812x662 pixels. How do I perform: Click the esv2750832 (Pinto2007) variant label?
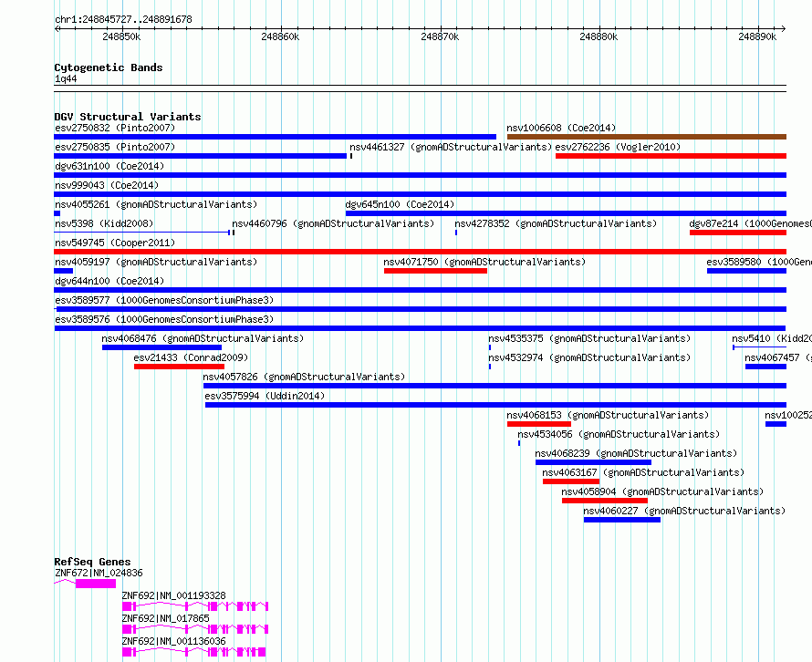[115, 128]
